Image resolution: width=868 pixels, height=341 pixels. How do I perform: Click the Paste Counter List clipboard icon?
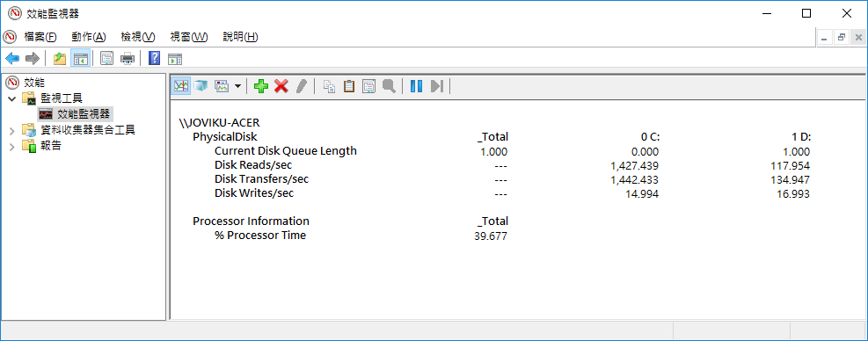[349, 86]
